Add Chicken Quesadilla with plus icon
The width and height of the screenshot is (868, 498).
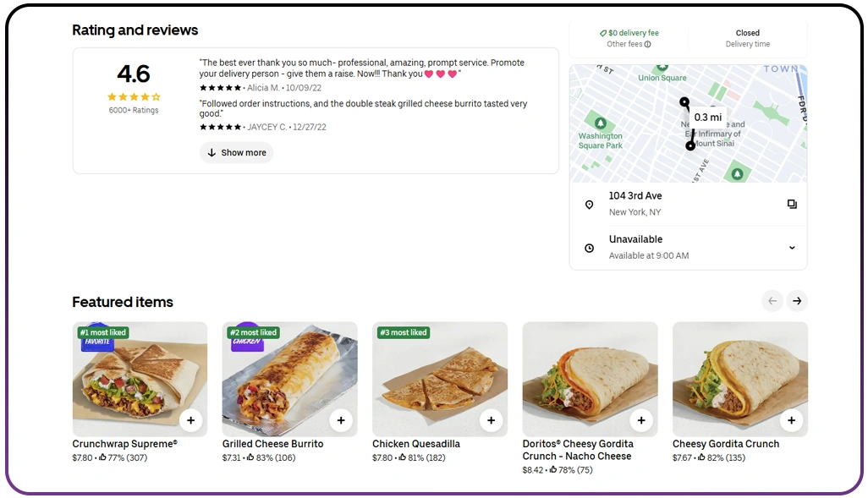pos(491,420)
